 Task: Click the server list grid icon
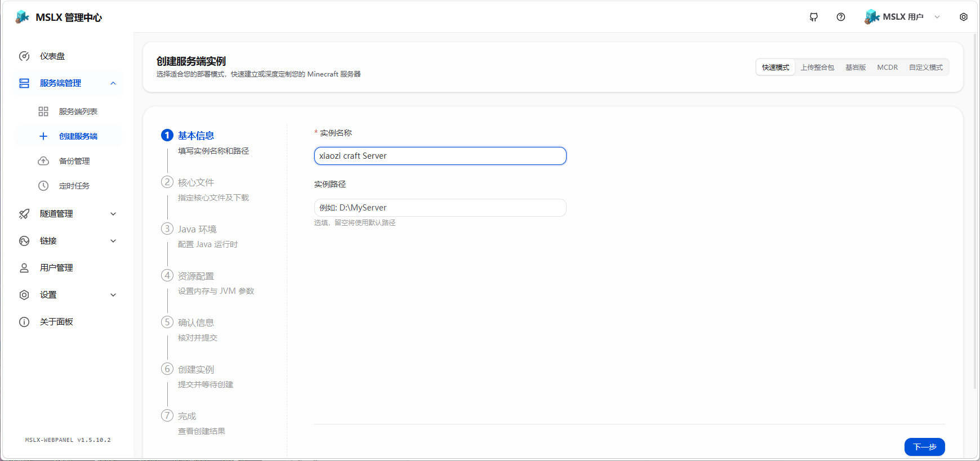coord(43,111)
